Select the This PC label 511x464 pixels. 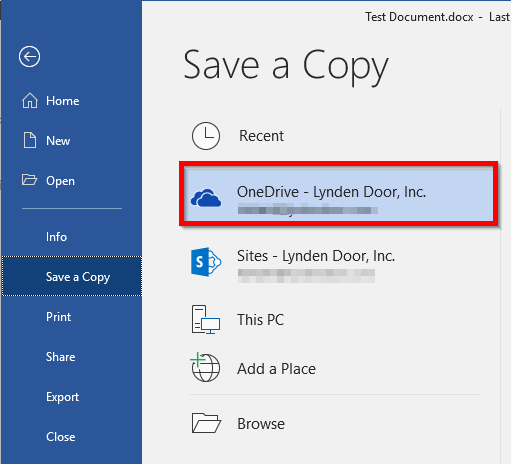(x=260, y=320)
